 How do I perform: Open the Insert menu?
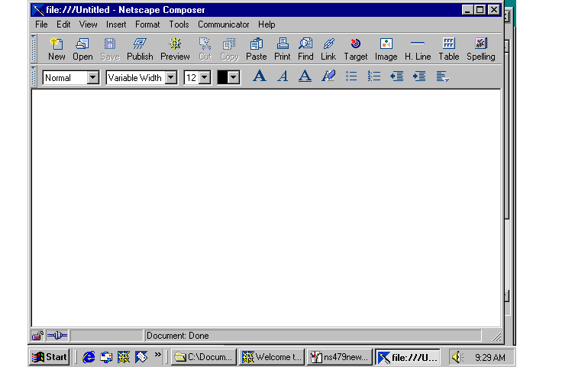tap(116, 24)
